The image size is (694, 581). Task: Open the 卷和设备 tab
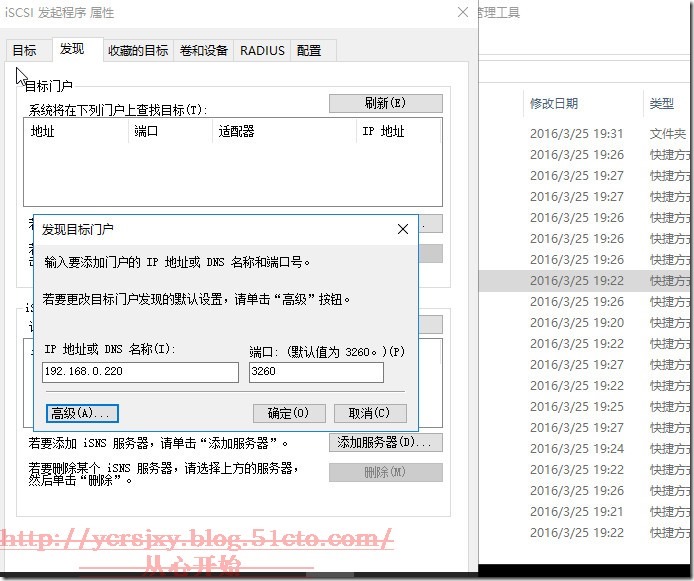(204, 50)
